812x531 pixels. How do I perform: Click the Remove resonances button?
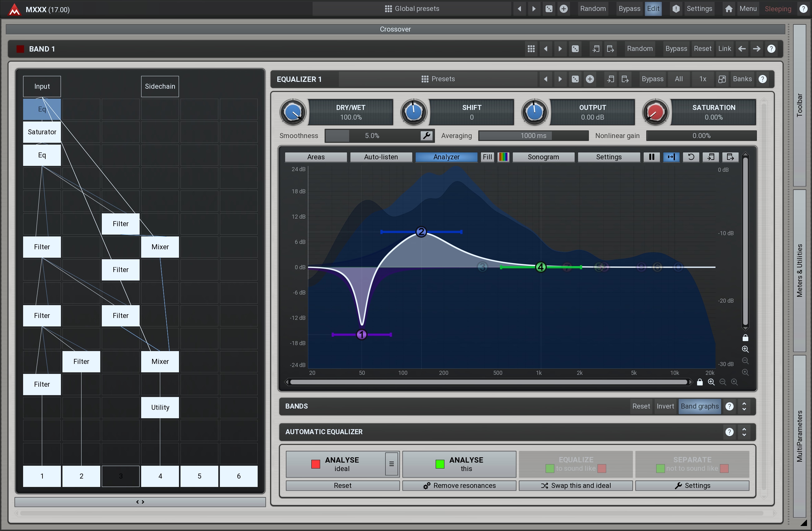click(459, 486)
